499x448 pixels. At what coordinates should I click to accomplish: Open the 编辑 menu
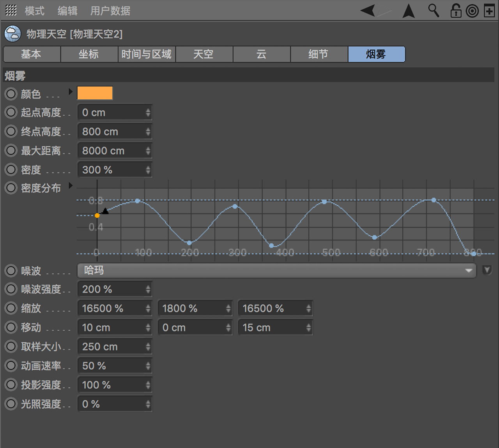click(x=67, y=11)
